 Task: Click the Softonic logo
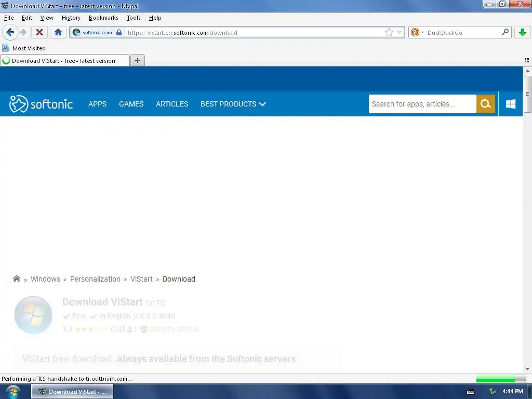(x=41, y=104)
